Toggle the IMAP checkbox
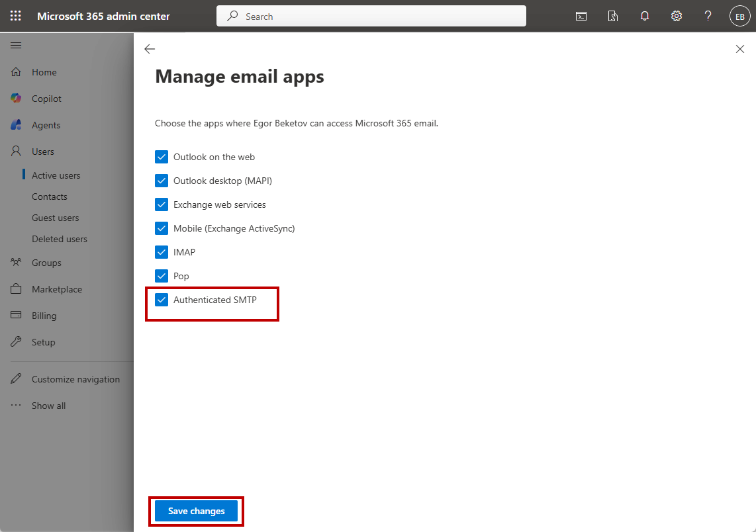 (162, 252)
